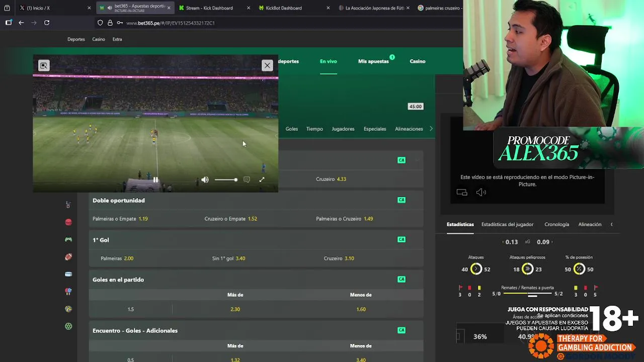
Task: Collapse Encuentro - Goles - Adicionales header
Action: (256, 330)
